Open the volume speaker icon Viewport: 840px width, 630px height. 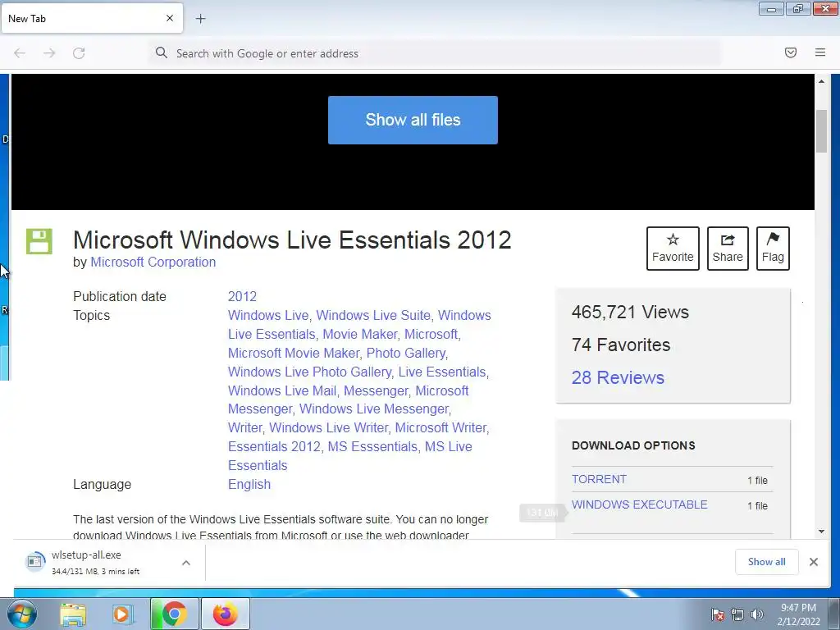pos(756,614)
